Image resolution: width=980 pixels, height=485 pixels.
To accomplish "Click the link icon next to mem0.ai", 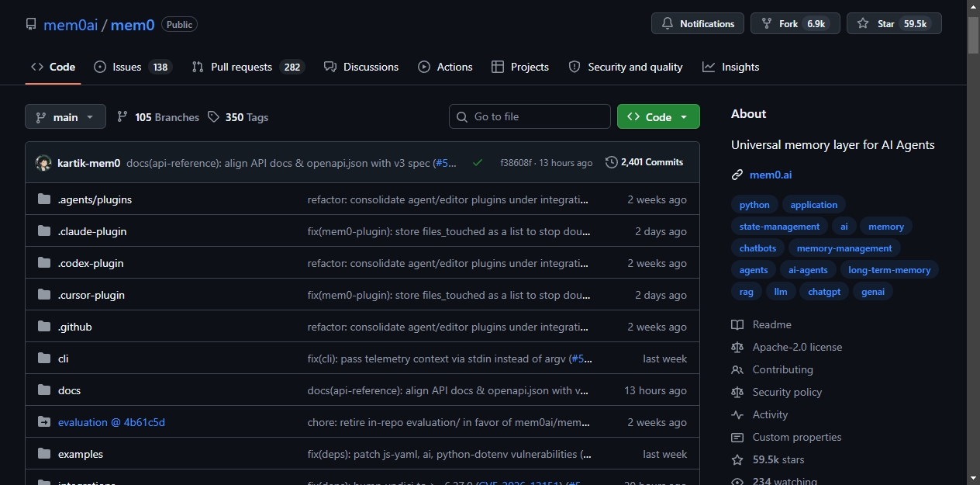I will [x=737, y=175].
